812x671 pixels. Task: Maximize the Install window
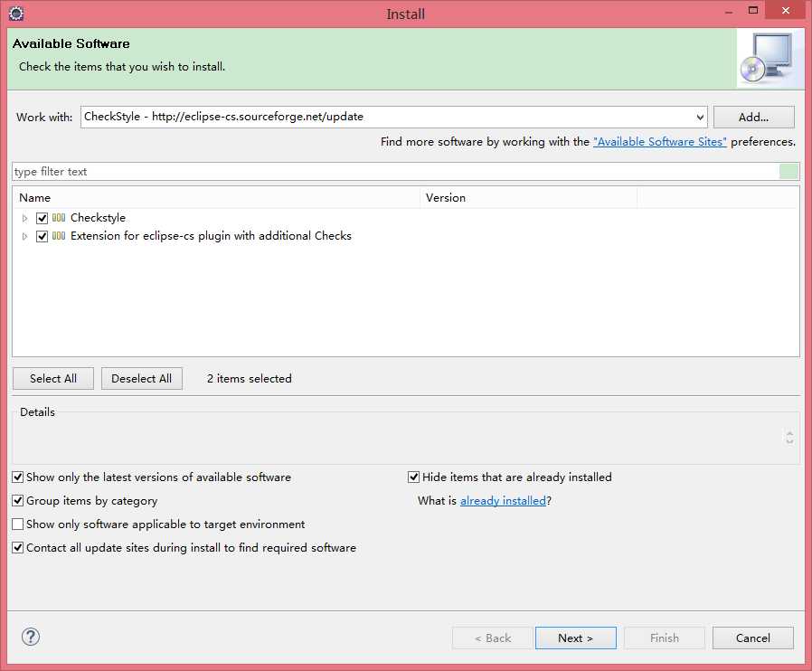click(x=753, y=10)
